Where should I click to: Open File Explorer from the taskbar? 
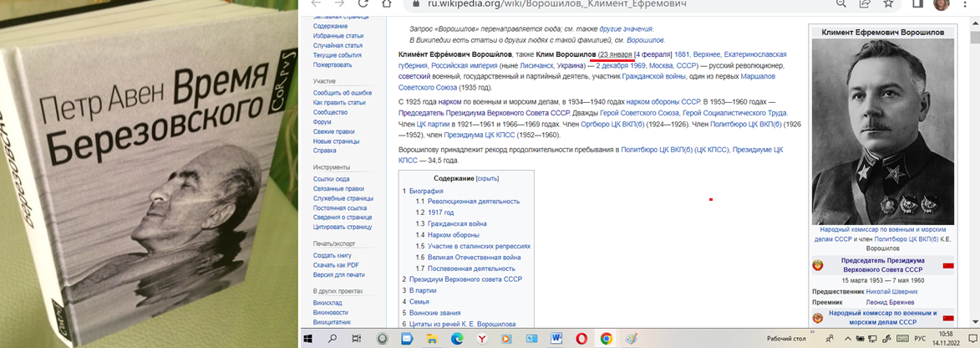coord(432,339)
